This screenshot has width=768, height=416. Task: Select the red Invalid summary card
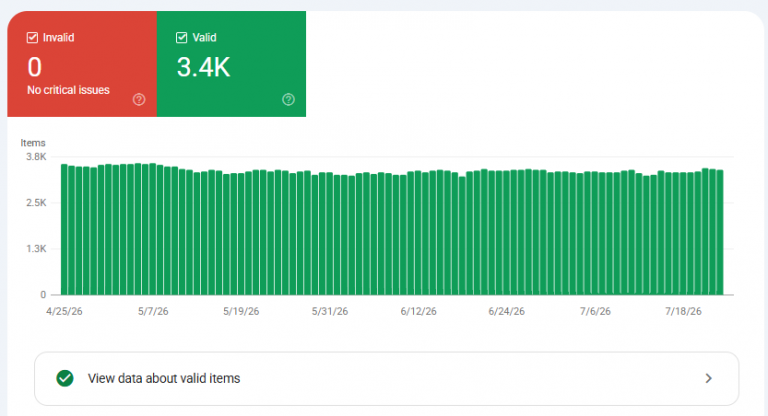(82, 64)
